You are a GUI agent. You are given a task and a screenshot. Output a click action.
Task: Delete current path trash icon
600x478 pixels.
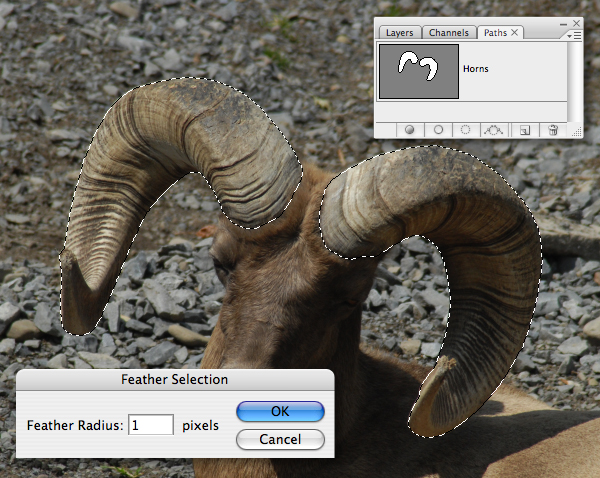(x=553, y=130)
